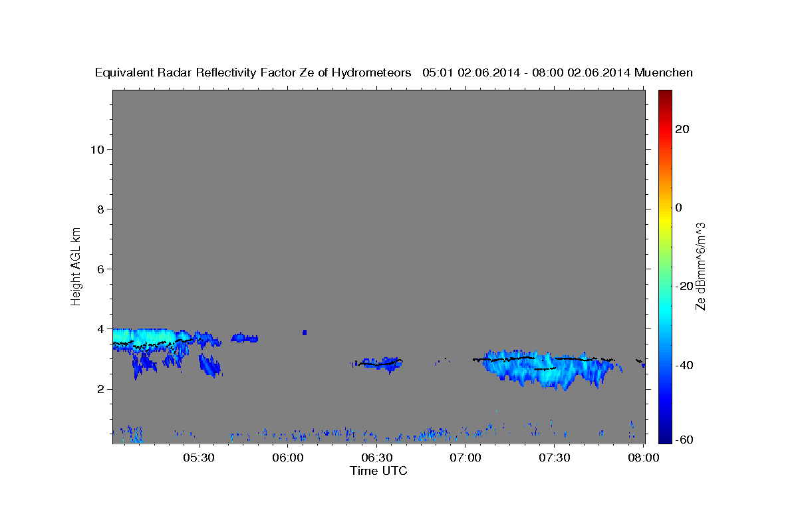
Task: Click the 'Ze dBmm^6/m^3' colorbar unit label
Action: [700, 265]
